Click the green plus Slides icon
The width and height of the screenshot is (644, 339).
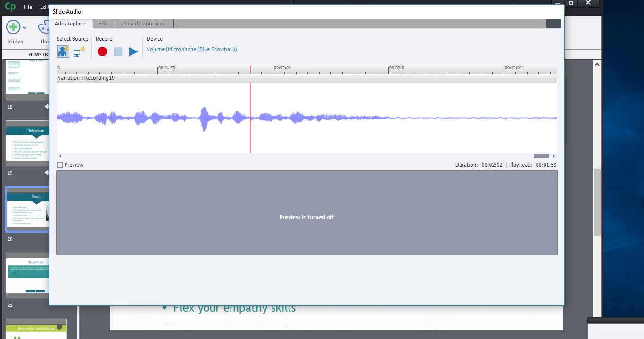13,27
